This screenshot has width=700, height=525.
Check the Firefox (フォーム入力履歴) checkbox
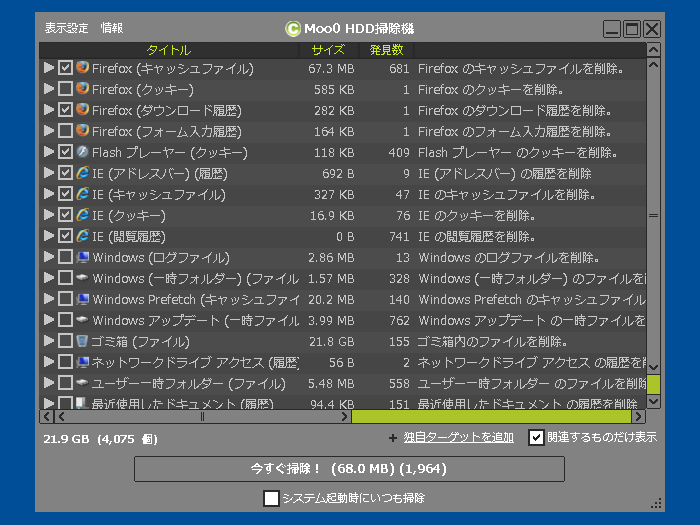(65, 131)
